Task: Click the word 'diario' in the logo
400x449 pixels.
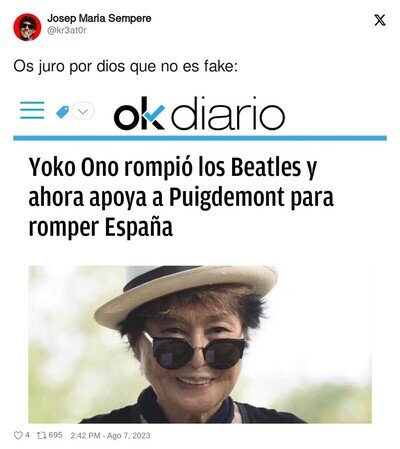Action: 228,113
